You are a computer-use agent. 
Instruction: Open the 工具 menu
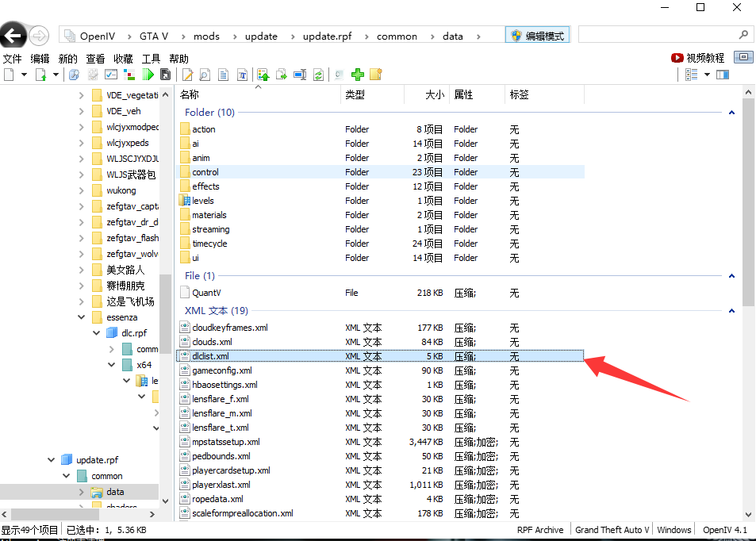click(x=151, y=59)
